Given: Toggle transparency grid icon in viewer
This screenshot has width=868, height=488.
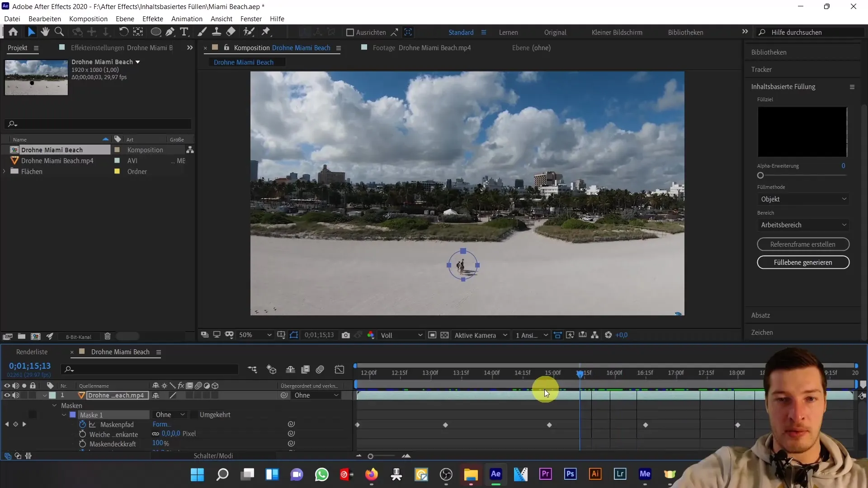Looking at the screenshot, I should pos(445,335).
